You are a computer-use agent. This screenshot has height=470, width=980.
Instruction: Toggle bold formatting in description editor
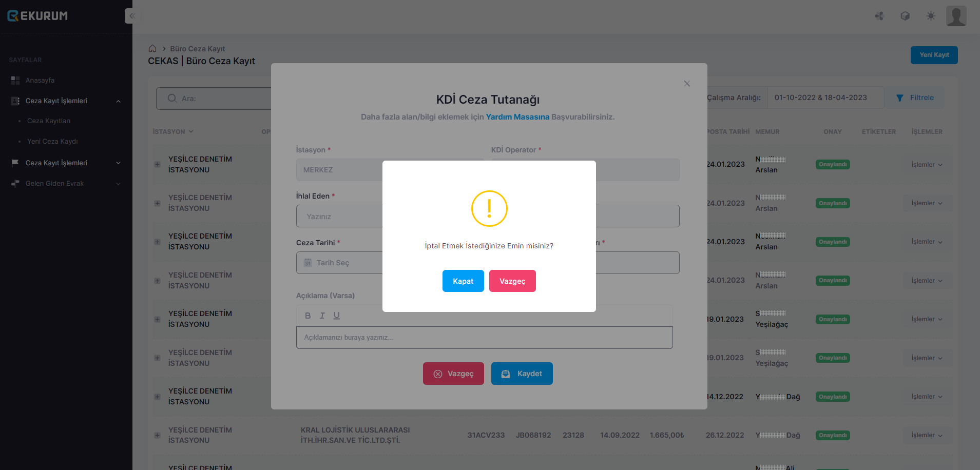tap(308, 316)
